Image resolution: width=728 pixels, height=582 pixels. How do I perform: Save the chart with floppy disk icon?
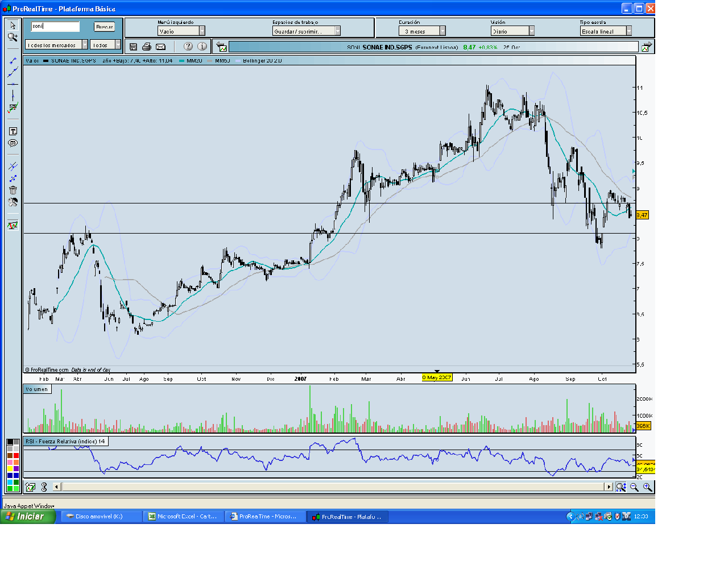[x=133, y=47]
